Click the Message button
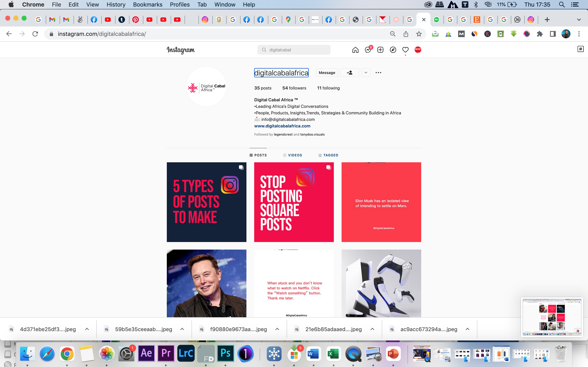This screenshot has width=588, height=367. (327, 73)
